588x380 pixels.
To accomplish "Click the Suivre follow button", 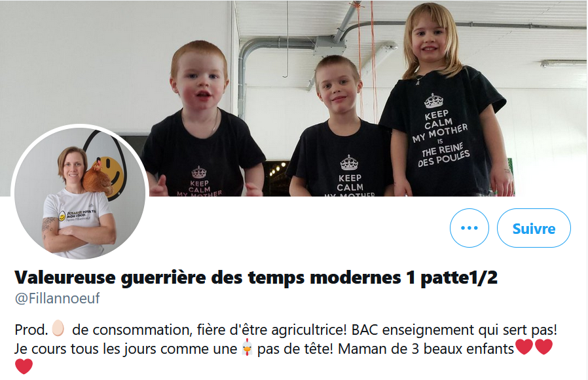I will pyautogui.click(x=534, y=228).
